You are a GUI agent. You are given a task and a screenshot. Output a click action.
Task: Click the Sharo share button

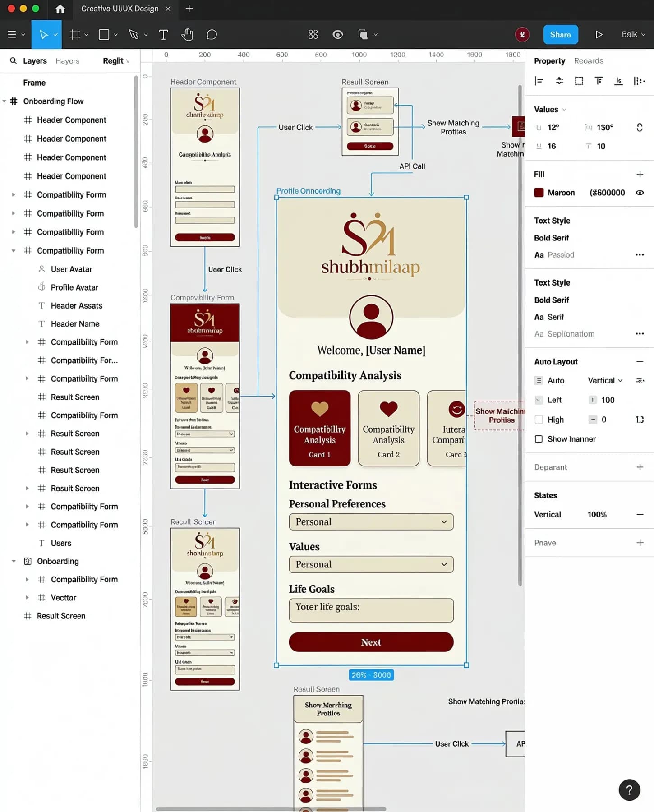pos(561,35)
